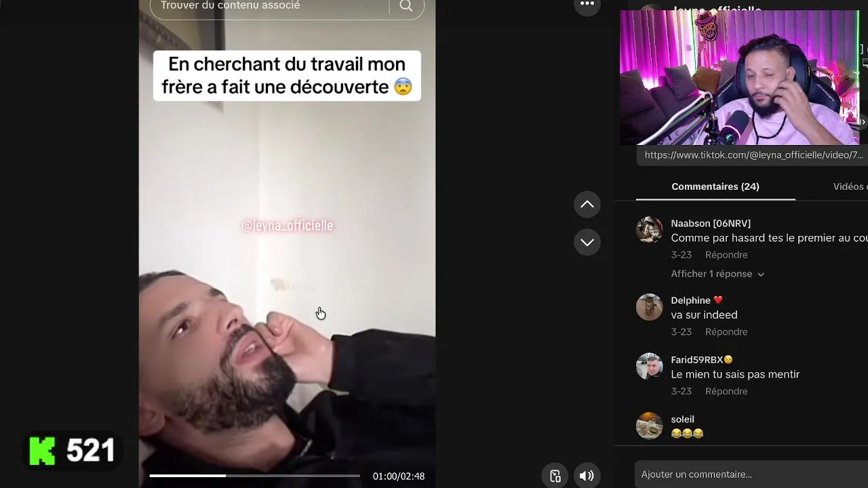Open Delphine's profile avatar
Screen dimensions: 868x488
point(649,307)
